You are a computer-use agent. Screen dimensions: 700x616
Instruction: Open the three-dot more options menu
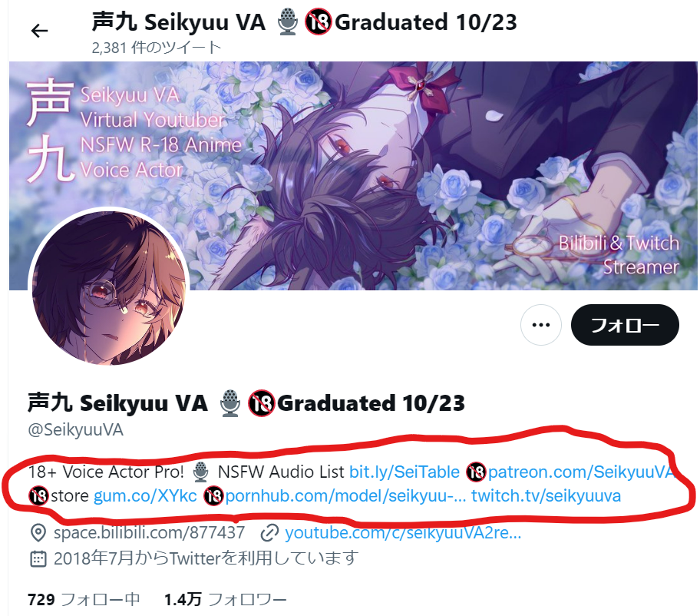click(540, 325)
